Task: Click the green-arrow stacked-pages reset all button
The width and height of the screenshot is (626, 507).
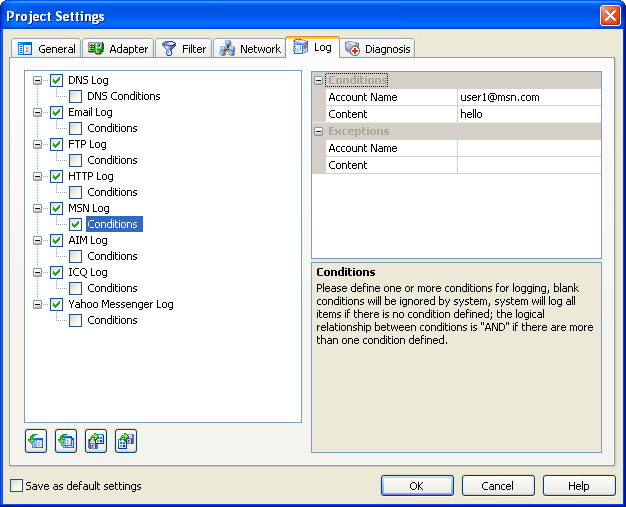Action: pos(66,441)
